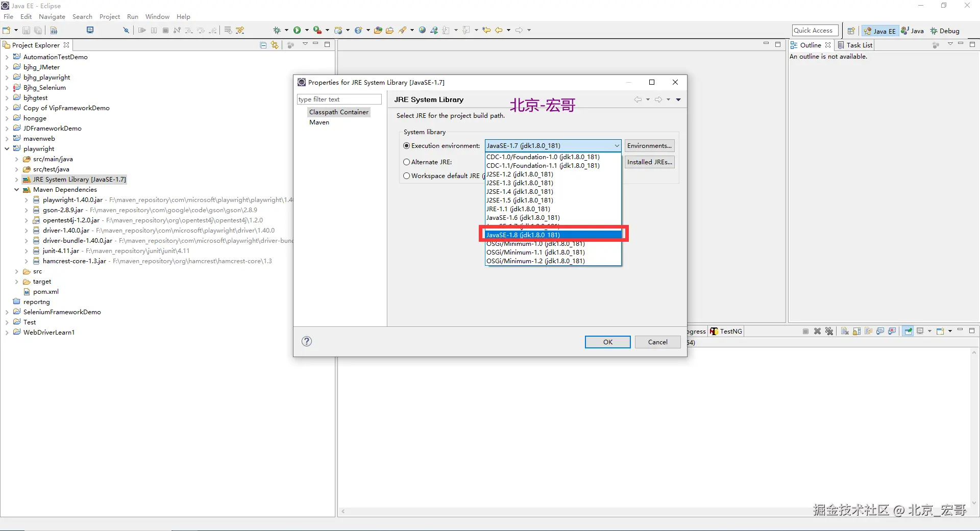Viewport: 980px width, 531px height.
Task: Expand the src/main/java folder node
Action: [16, 159]
